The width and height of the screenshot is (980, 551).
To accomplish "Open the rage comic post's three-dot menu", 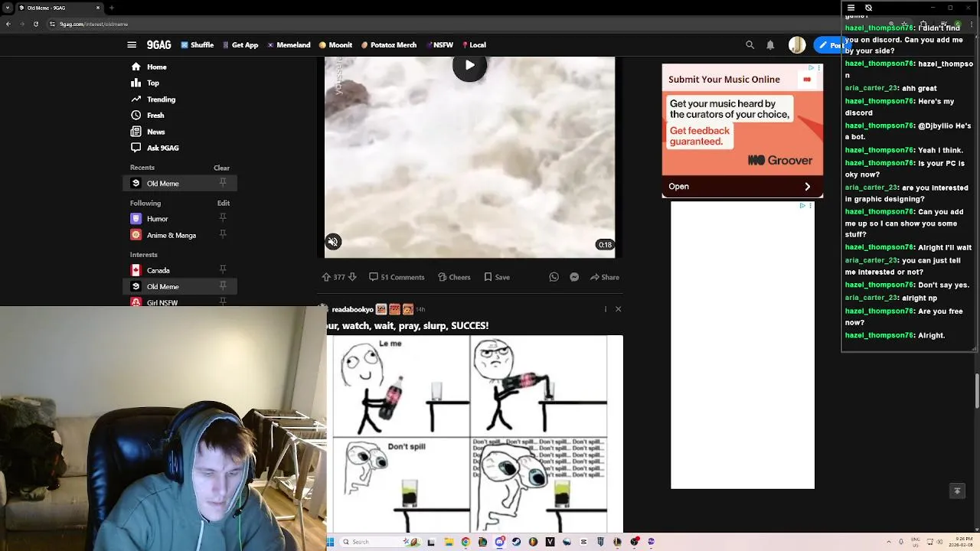I will coord(605,309).
